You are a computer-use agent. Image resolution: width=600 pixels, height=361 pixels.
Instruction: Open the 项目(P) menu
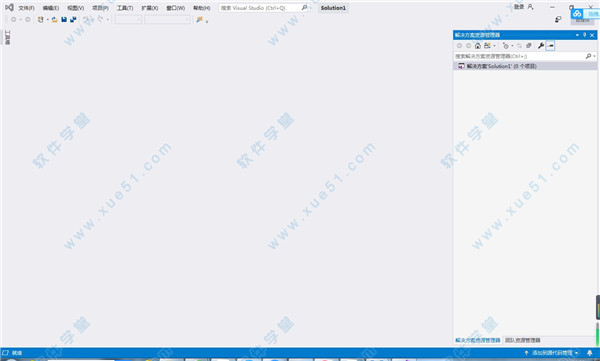[100, 8]
